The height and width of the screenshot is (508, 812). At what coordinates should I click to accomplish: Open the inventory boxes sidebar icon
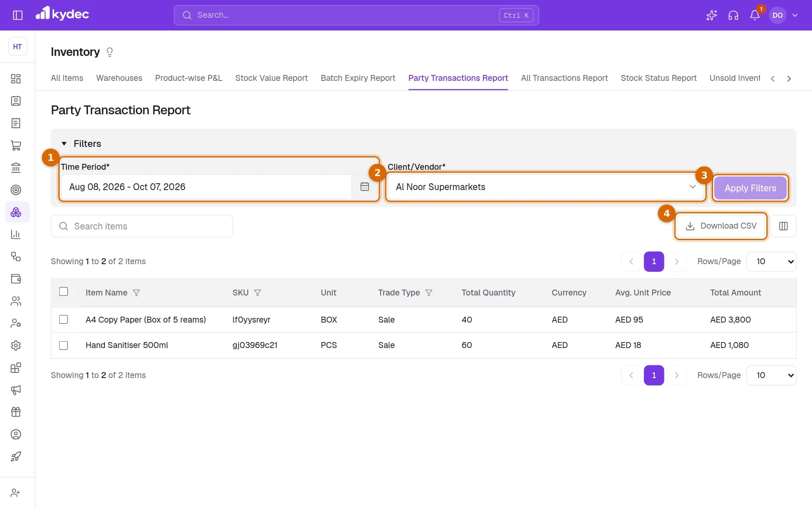[16, 212]
